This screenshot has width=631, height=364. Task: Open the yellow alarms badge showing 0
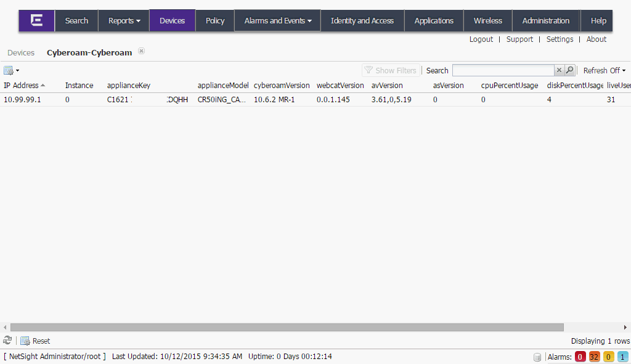608,357
